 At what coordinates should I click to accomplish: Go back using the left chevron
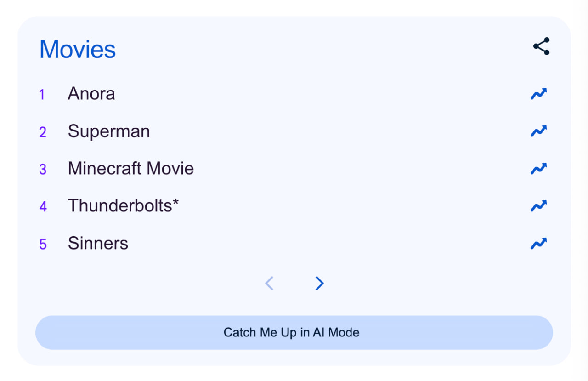pos(269,284)
